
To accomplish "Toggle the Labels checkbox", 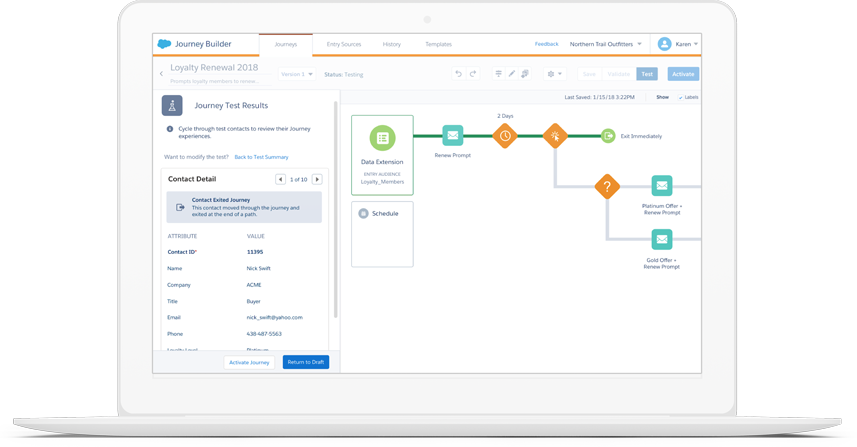I will point(681,98).
